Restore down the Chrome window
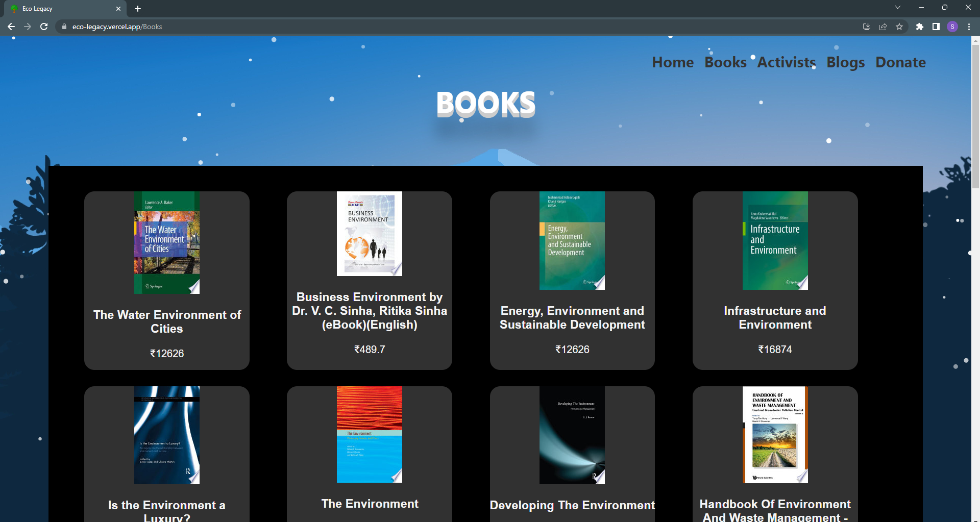The image size is (980, 522). tap(944, 7)
